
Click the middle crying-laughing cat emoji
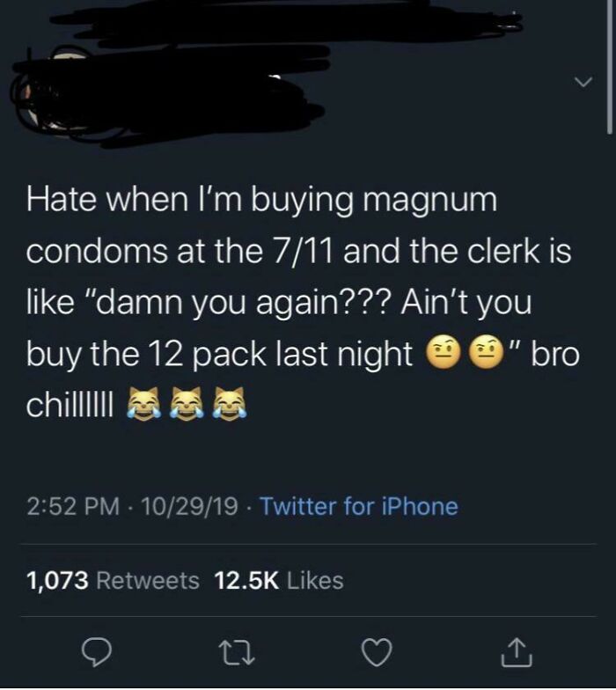[187, 405]
